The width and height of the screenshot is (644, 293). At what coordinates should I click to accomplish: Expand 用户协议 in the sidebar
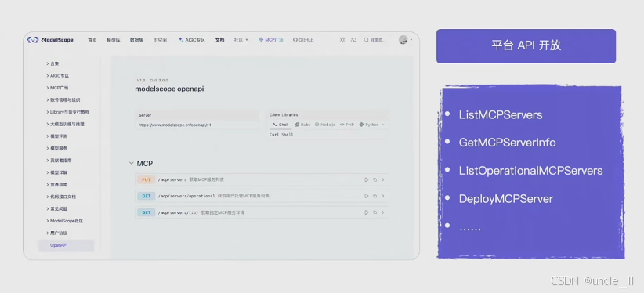tap(56, 233)
